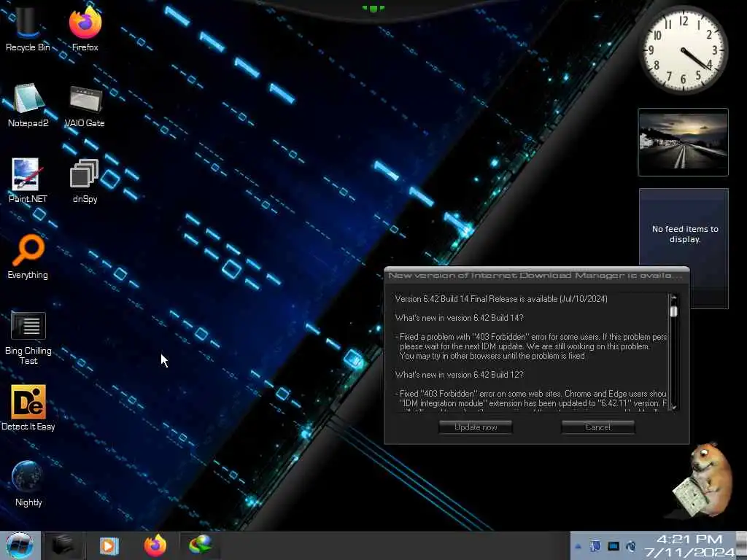Select the Detect It Easy desktop icon
This screenshot has width=747, height=560.
pos(28,408)
